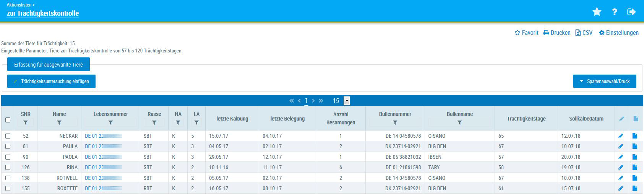Click the logout icon in header
The image size is (644, 194).
click(x=631, y=12)
